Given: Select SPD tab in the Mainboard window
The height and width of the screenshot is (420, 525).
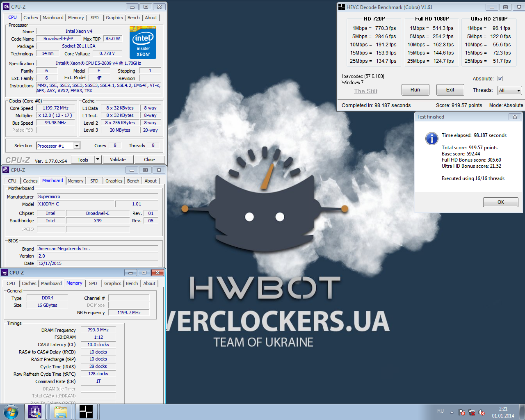Looking at the screenshot, I should point(94,181).
